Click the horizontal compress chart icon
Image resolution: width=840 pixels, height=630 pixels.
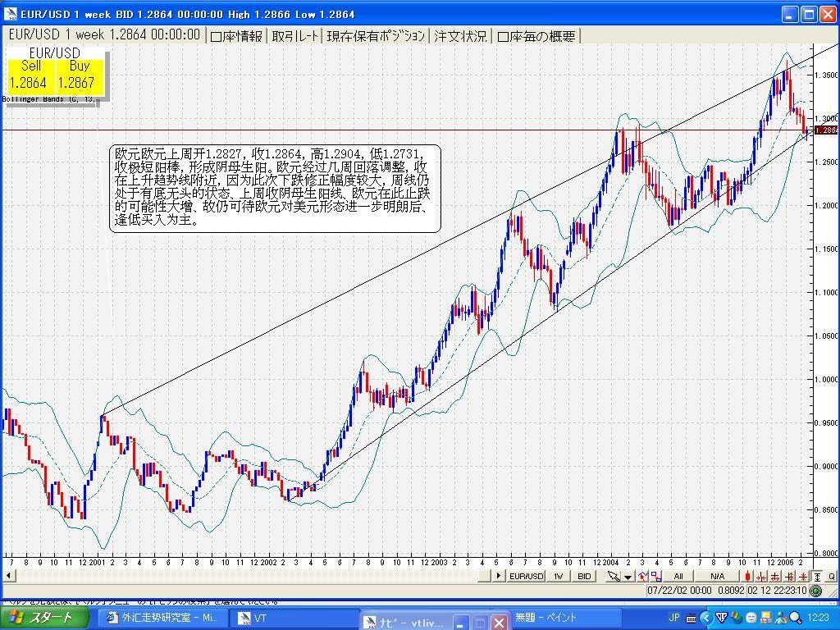[760, 576]
